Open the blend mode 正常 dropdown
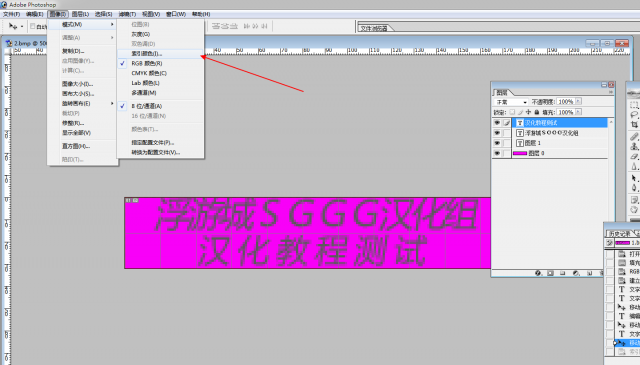 (511, 102)
